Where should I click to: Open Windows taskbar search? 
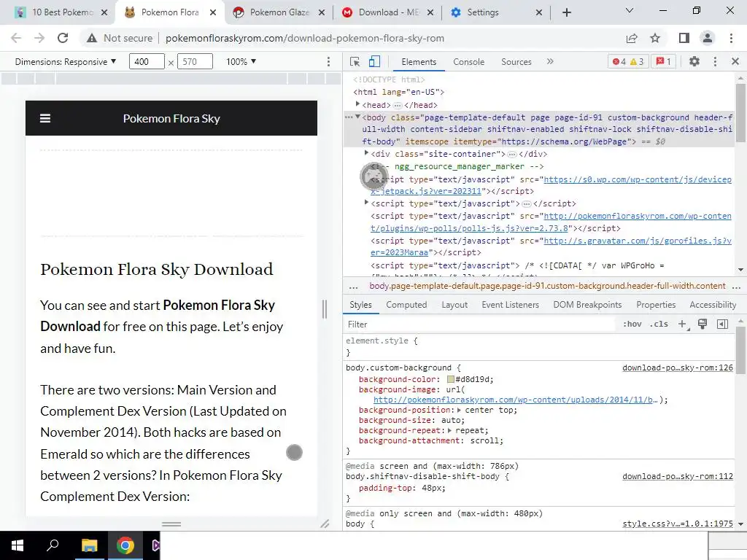click(x=53, y=545)
